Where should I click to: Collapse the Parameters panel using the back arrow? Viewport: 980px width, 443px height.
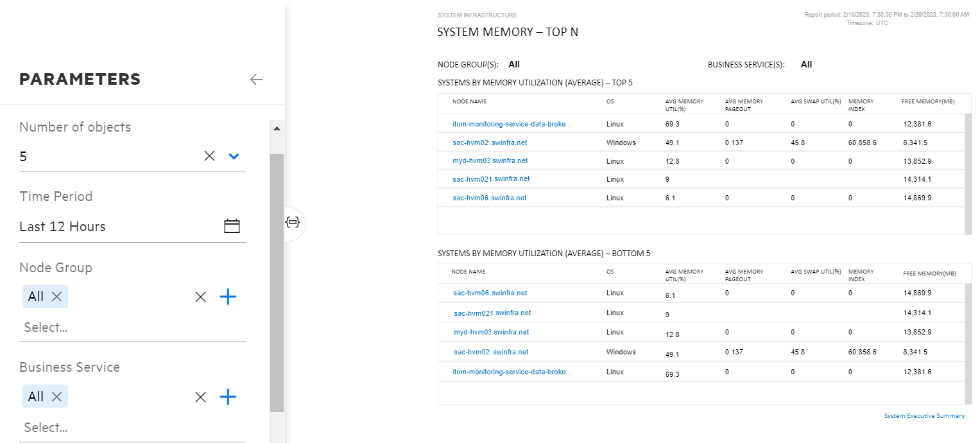(x=256, y=79)
